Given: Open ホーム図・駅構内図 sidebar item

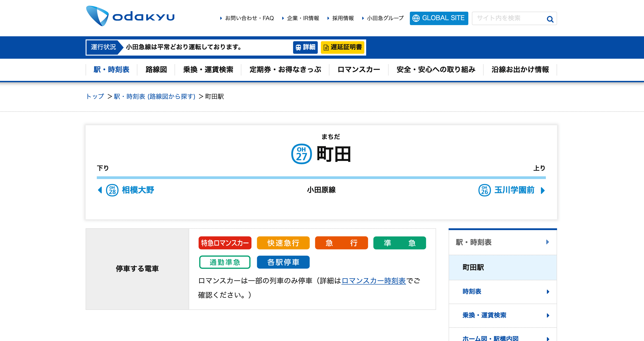Looking at the screenshot, I should (503, 335).
